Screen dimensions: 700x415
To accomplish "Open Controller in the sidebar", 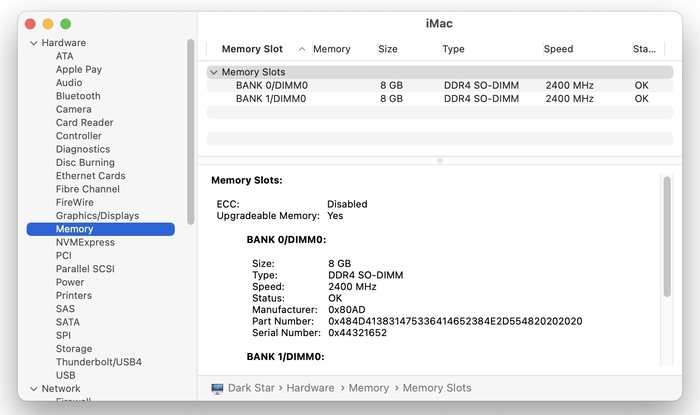I will (x=79, y=136).
